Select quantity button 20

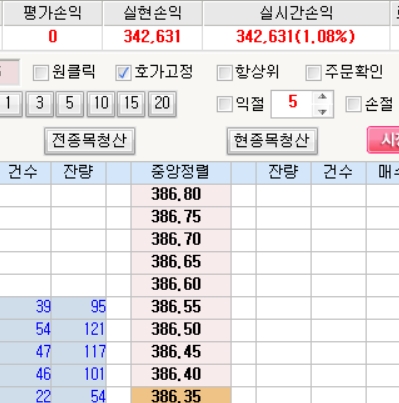162,103
